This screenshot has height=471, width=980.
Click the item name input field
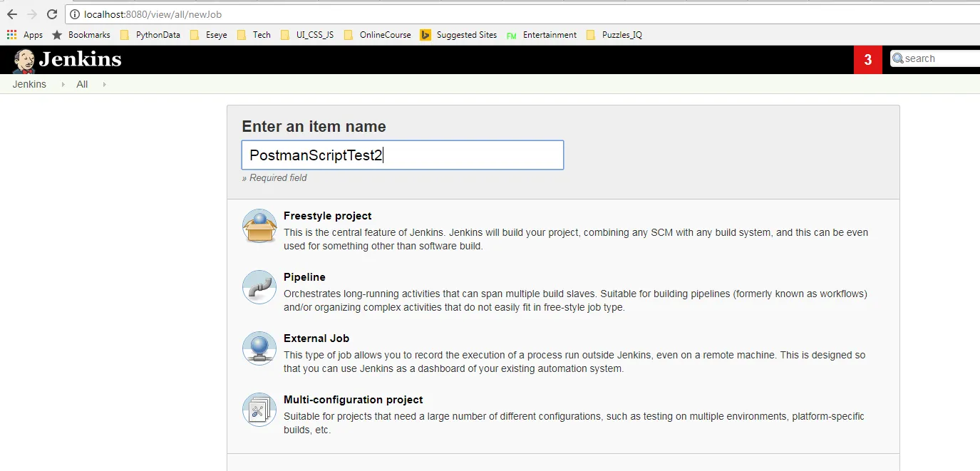[403, 155]
